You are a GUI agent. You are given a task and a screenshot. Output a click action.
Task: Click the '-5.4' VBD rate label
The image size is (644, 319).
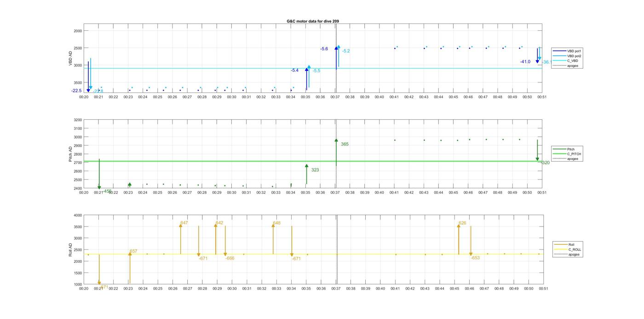[294, 70]
